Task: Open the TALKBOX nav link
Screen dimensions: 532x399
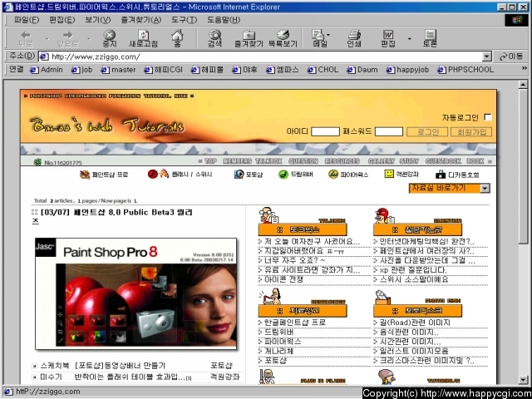Action: (268, 161)
